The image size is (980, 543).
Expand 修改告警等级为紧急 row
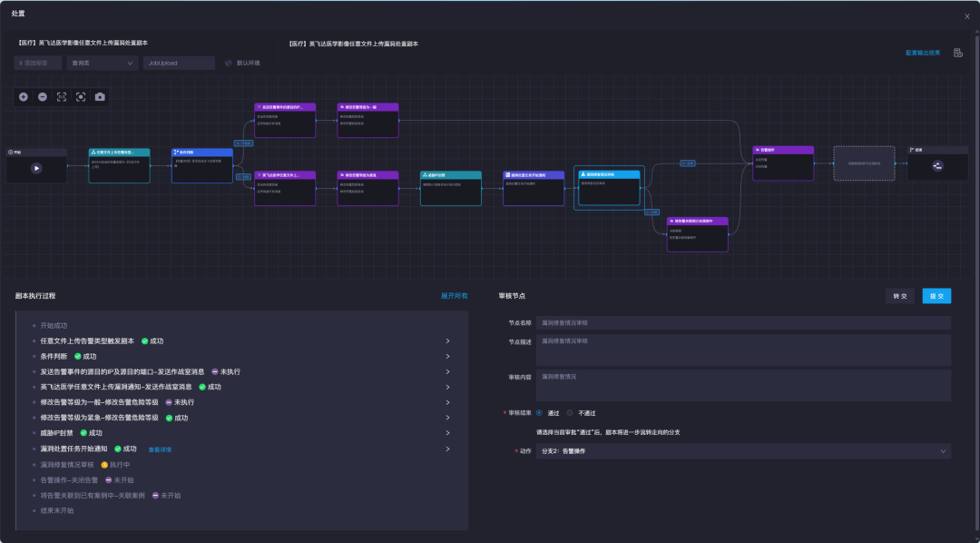[447, 418]
